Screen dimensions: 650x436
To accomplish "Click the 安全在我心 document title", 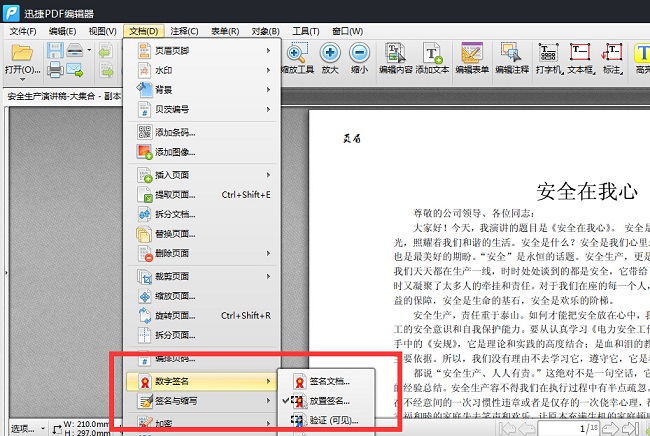I will tap(587, 191).
